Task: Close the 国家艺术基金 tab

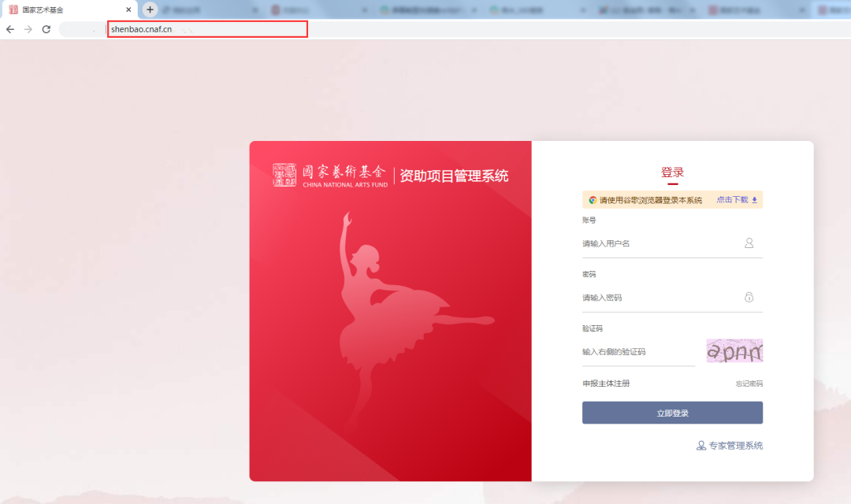Action: [x=128, y=9]
